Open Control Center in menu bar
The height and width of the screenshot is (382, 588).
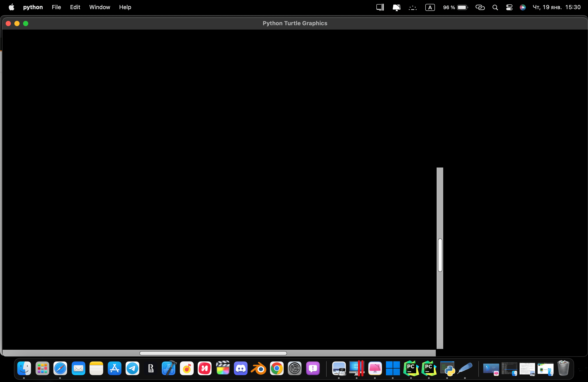click(509, 7)
